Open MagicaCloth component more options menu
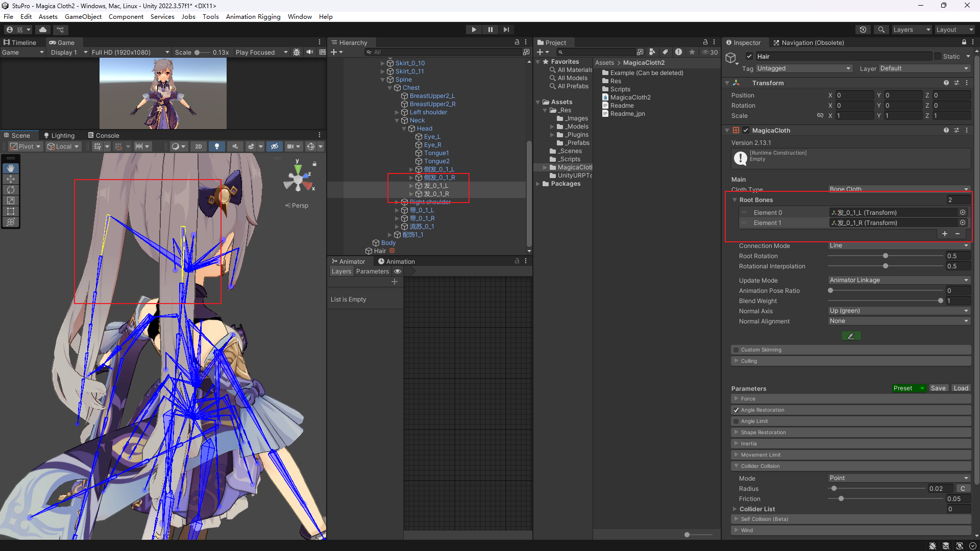Screen dimensions: 980x551 tap(967, 130)
